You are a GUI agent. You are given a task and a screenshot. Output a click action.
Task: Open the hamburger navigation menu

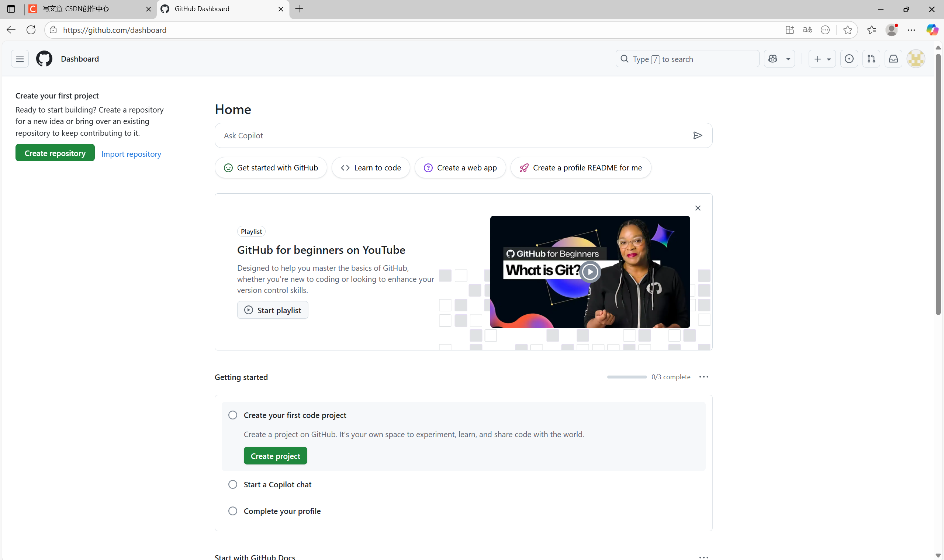click(20, 59)
